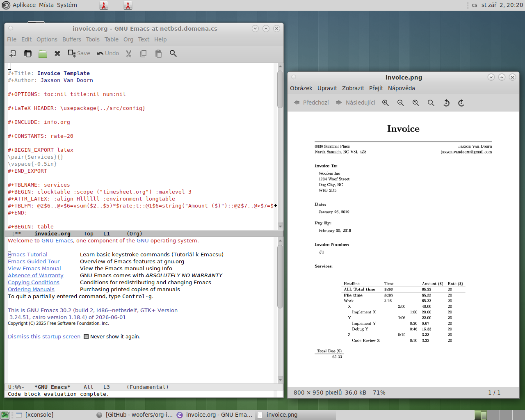Click the scroll-up arrow of invoice.org pane
The image size is (525, 420).
click(280, 66)
